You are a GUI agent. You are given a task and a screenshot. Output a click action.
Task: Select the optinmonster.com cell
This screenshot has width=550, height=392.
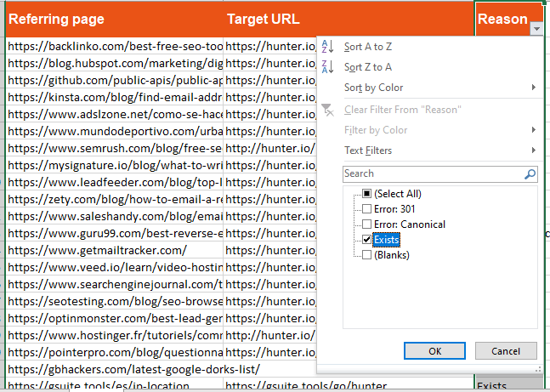(115, 319)
